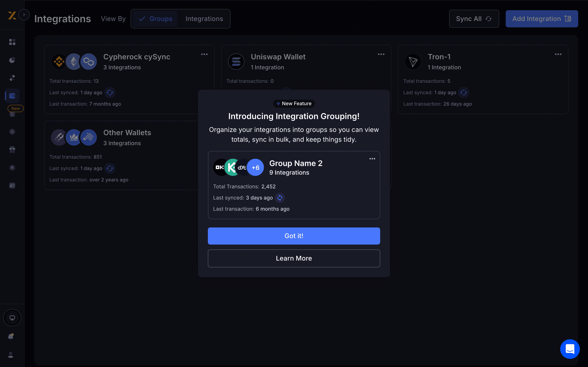Screen dimensions: 588x367
Task: Click the monitor display icon in sidebar
Action: 12,318
